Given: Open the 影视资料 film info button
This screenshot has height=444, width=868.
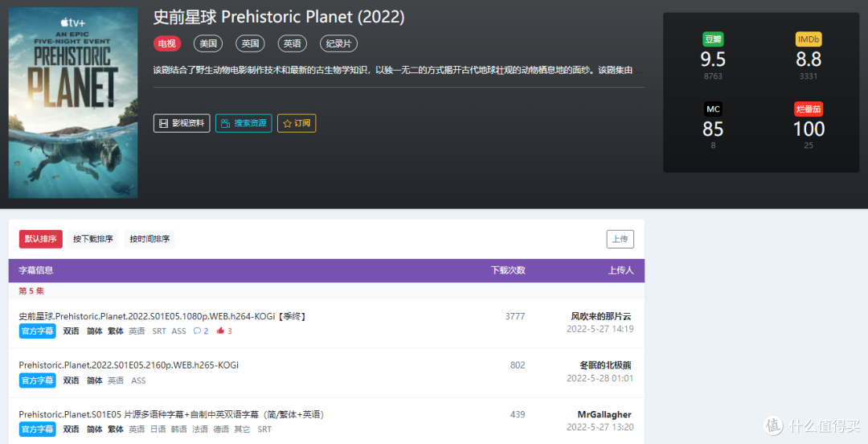Looking at the screenshot, I should (x=182, y=123).
